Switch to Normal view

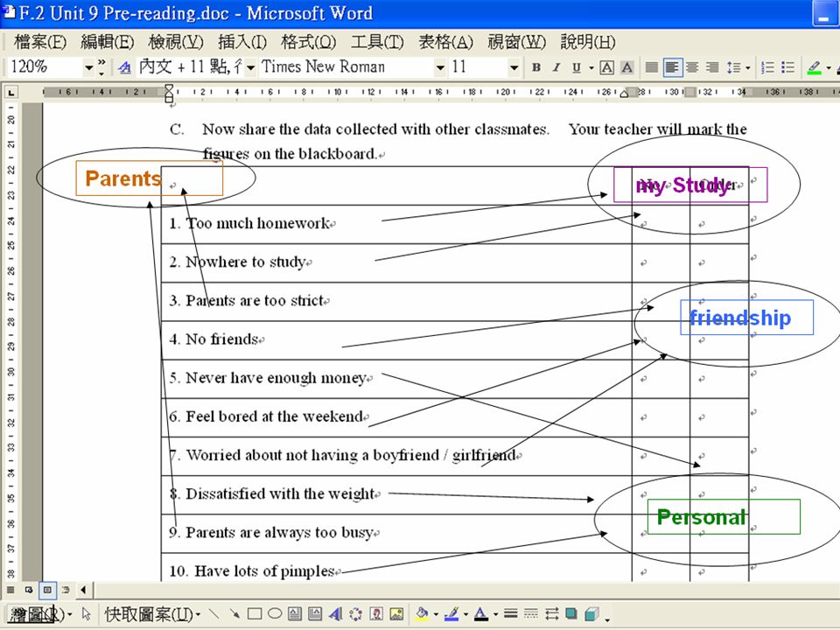pos(10,590)
